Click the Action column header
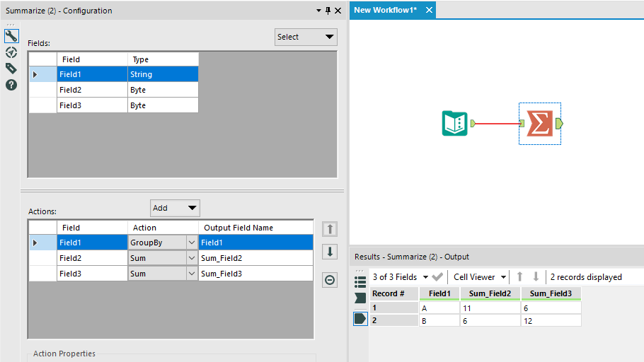This screenshot has height=362, width=644. 163,228
